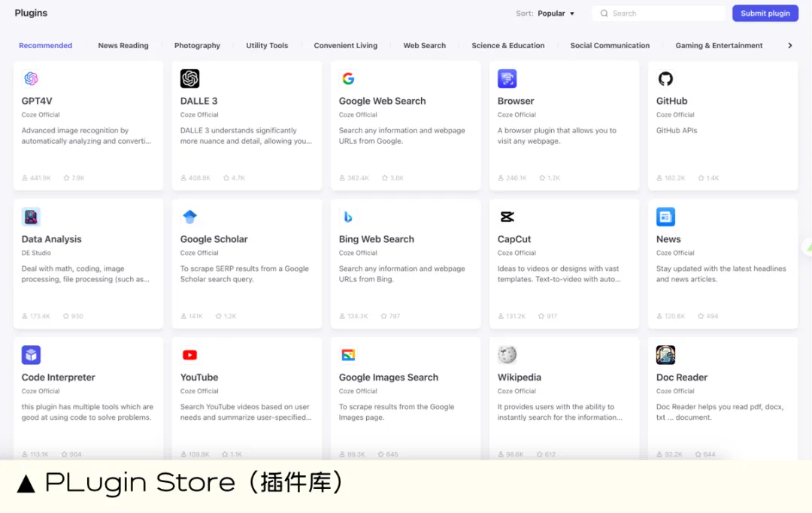Switch to Utility Tools tab
The width and height of the screenshot is (812, 513).
click(x=267, y=46)
